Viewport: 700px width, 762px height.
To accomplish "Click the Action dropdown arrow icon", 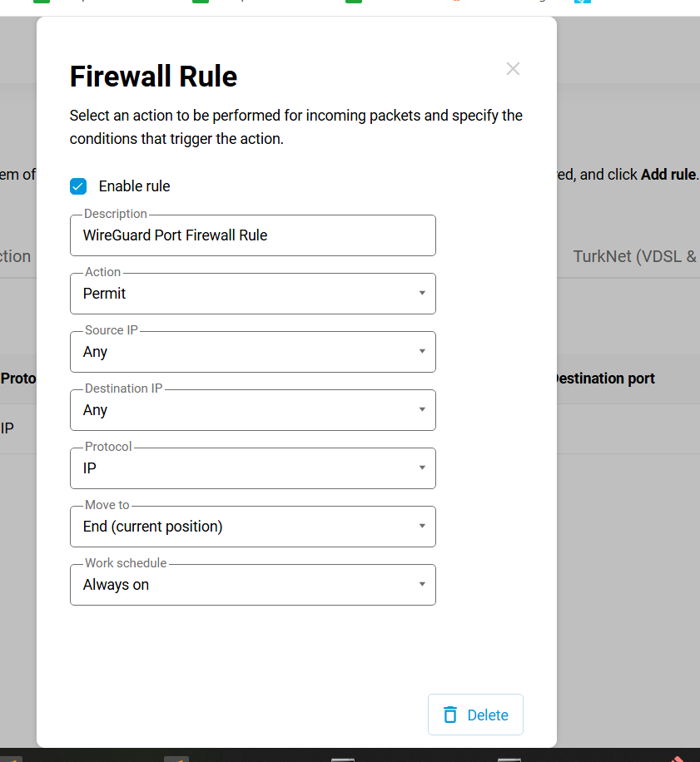I will pyautogui.click(x=422, y=293).
